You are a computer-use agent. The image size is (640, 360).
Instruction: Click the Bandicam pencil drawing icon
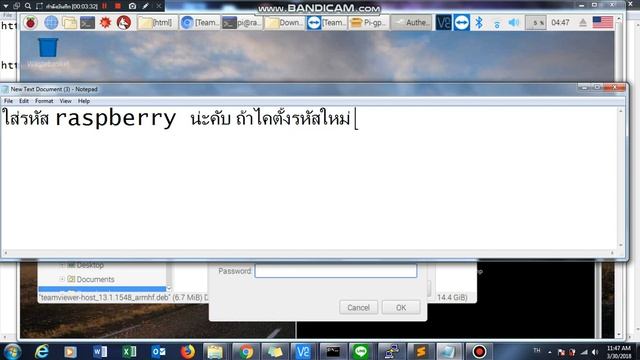click(145, 6)
